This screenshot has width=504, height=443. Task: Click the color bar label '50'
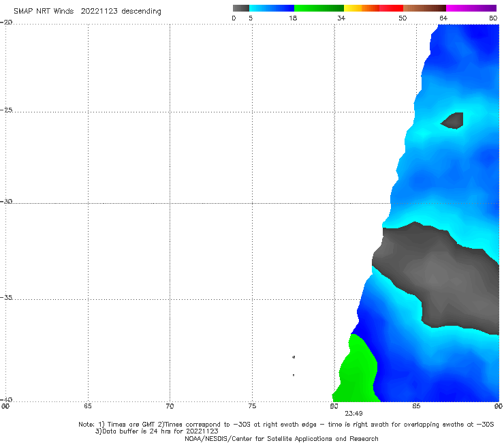coord(403,18)
